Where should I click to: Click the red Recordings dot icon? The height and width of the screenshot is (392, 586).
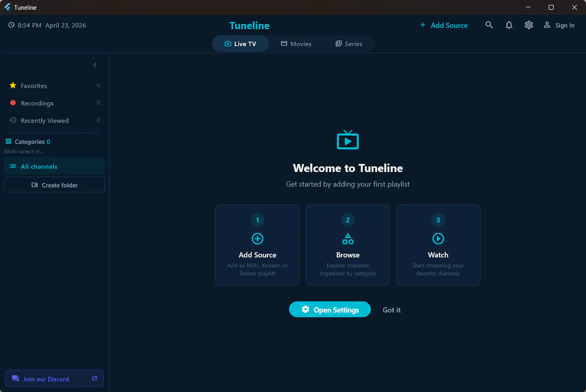tap(13, 103)
